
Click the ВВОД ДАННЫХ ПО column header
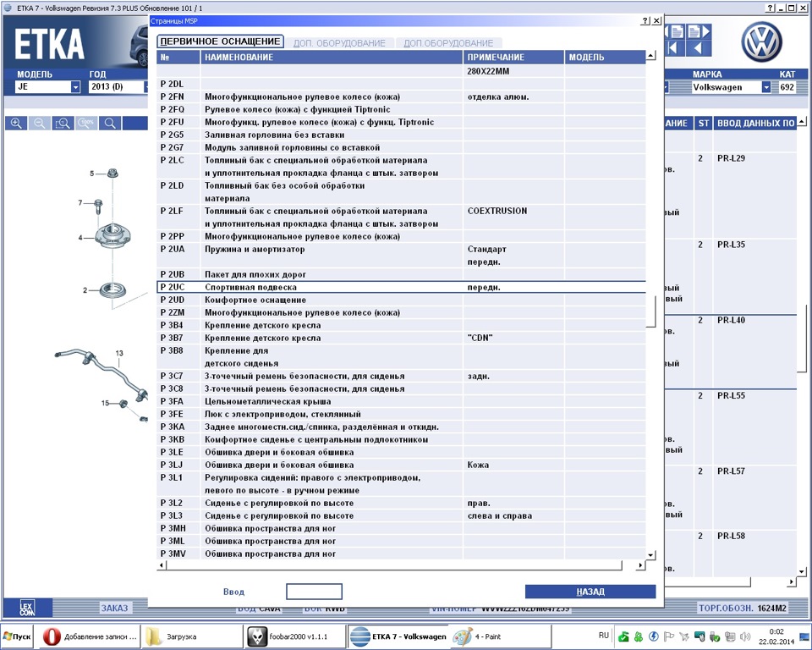pyautogui.click(x=755, y=124)
